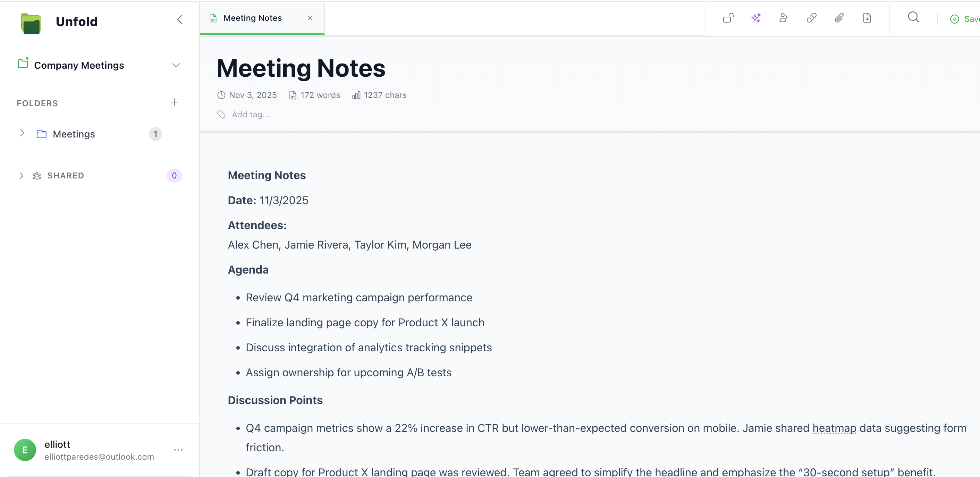Copy the note link icon
Screen dimensions: 980x477
pyautogui.click(x=812, y=18)
